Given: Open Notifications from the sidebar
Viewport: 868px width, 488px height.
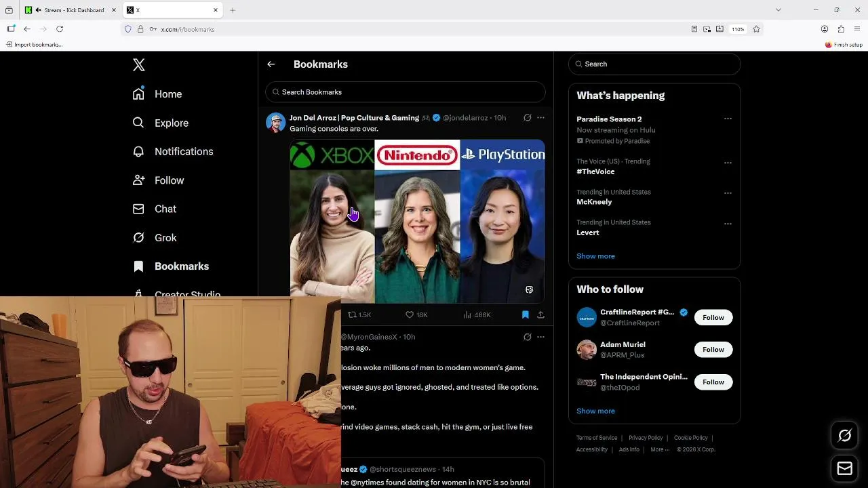Looking at the screenshot, I should pyautogui.click(x=173, y=152).
